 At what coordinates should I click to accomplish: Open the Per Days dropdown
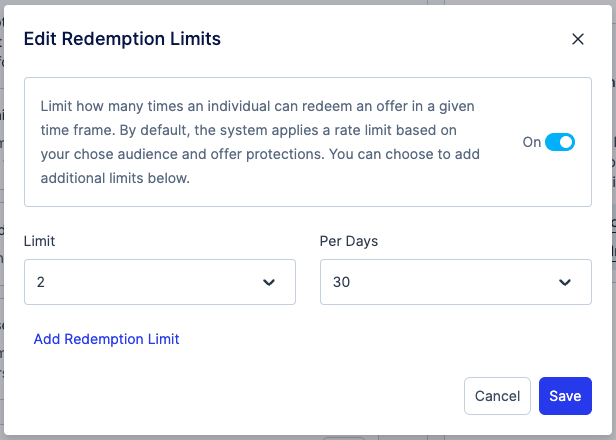tap(455, 282)
